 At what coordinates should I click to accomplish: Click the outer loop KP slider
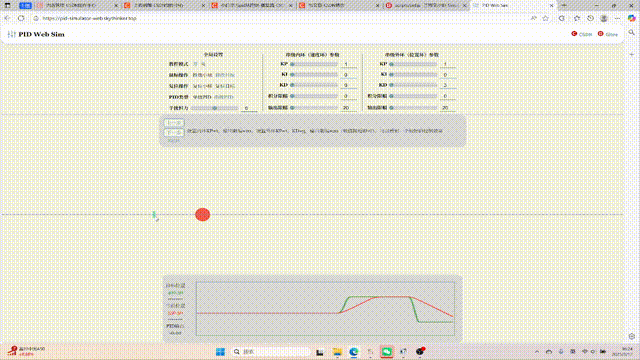click(x=413, y=64)
